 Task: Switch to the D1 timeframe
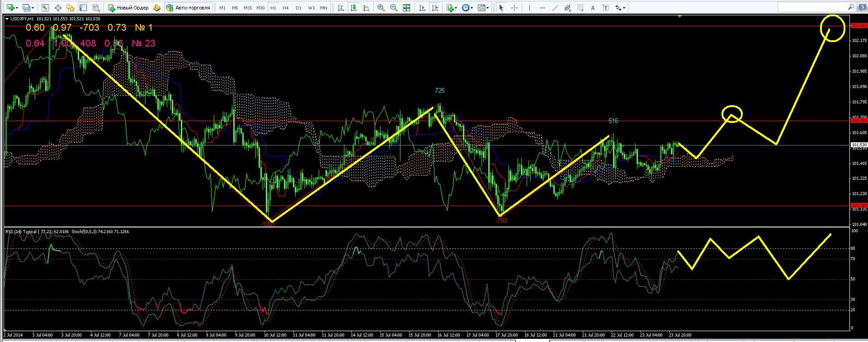point(298,8)
